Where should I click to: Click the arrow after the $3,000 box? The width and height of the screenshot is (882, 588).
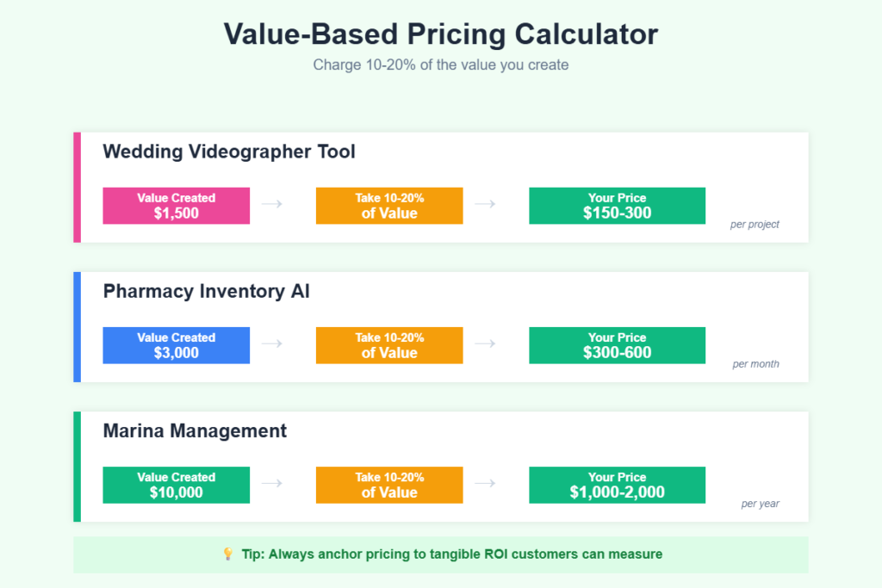[272, 344]
